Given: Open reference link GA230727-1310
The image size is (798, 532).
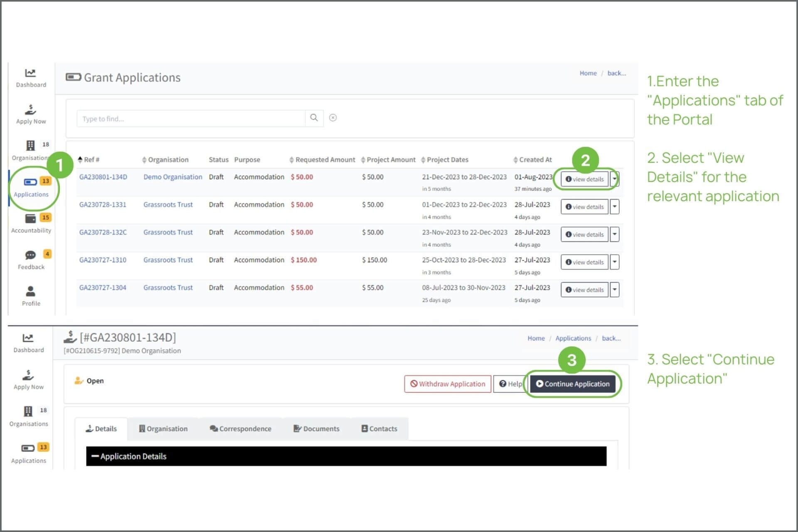Looking at the screenshot, I should tap(103, 260).
